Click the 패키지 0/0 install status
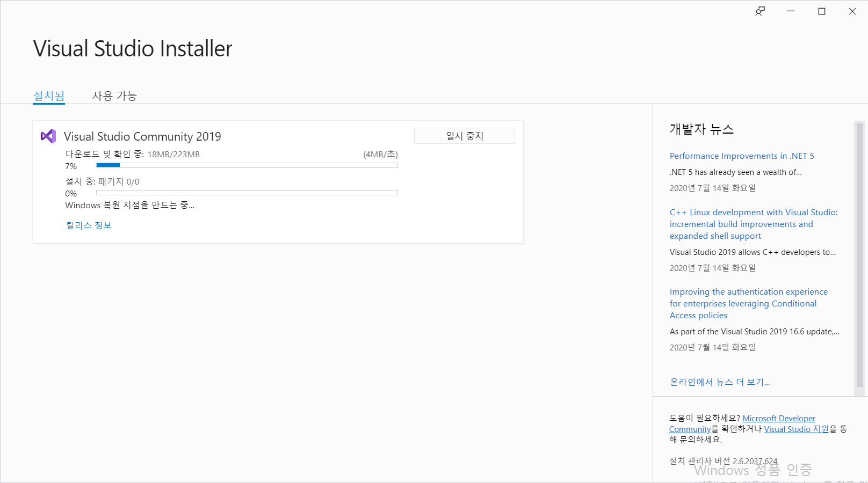The height and width of the screenshot is (483, 868). coord(119,182)
